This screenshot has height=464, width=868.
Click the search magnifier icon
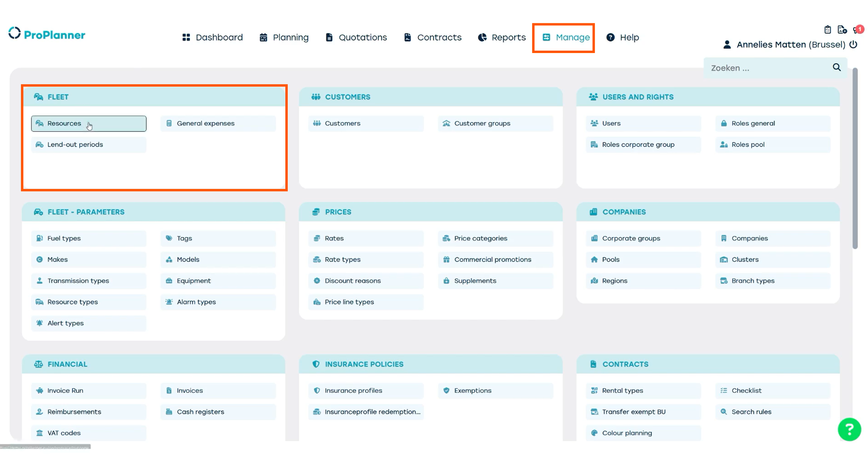(x=837, y=67)
